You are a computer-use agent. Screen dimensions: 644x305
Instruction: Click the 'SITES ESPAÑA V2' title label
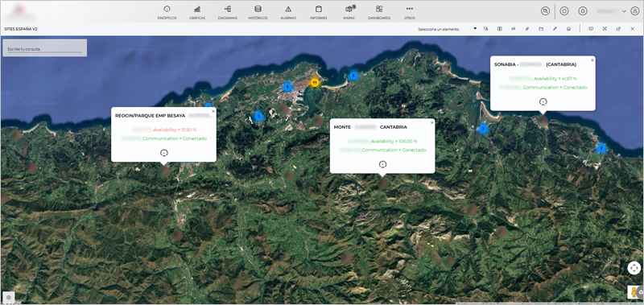(21, 29)
